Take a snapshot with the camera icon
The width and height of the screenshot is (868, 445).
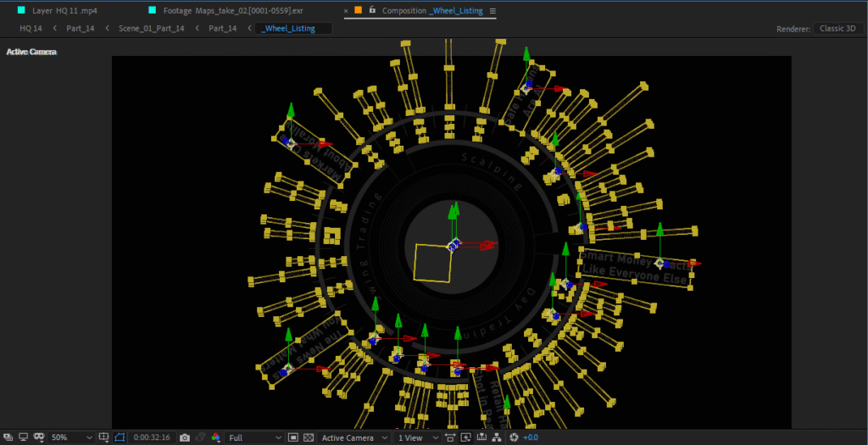pos(185,438)
